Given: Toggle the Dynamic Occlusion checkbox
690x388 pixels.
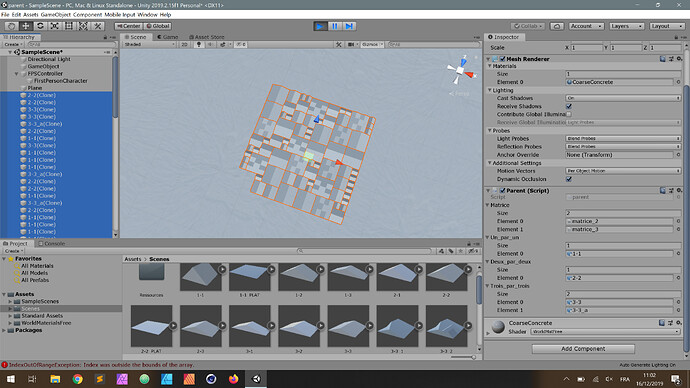Looking at the screenshot, I should point(569,179).
